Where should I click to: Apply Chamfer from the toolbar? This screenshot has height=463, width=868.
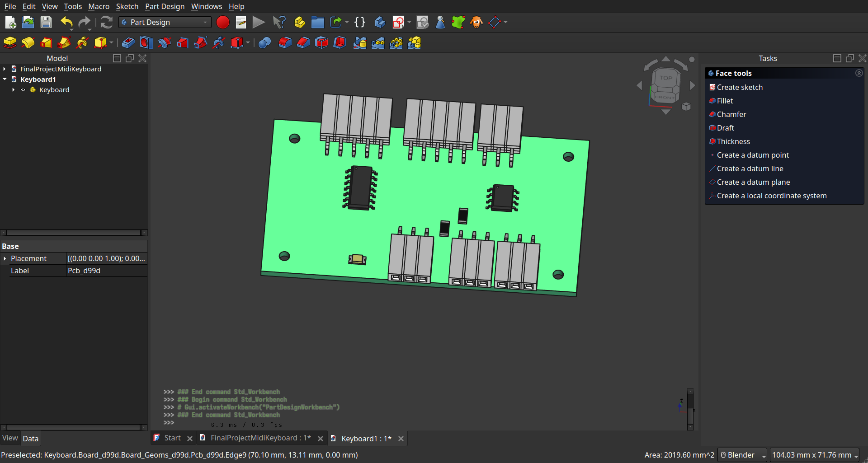point(303,43)
